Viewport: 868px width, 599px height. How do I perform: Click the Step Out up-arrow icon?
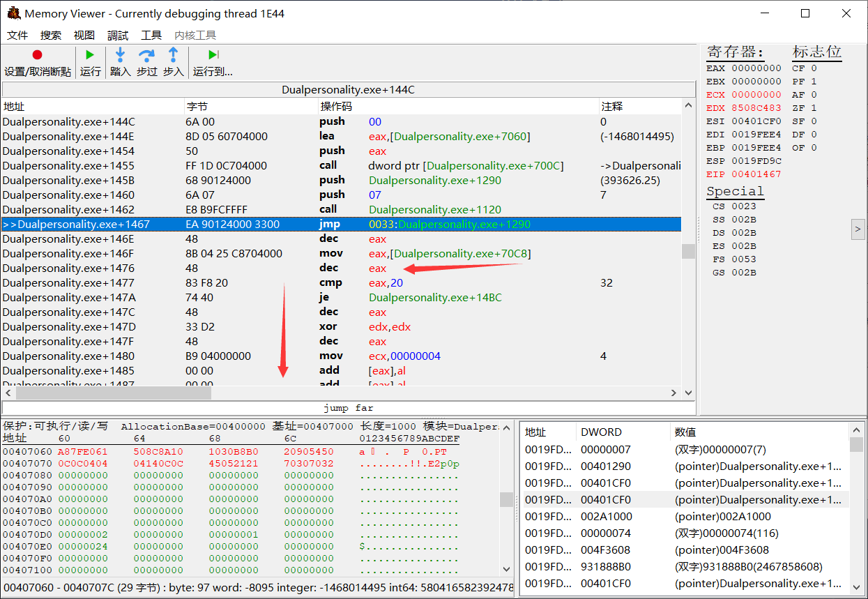173,55
